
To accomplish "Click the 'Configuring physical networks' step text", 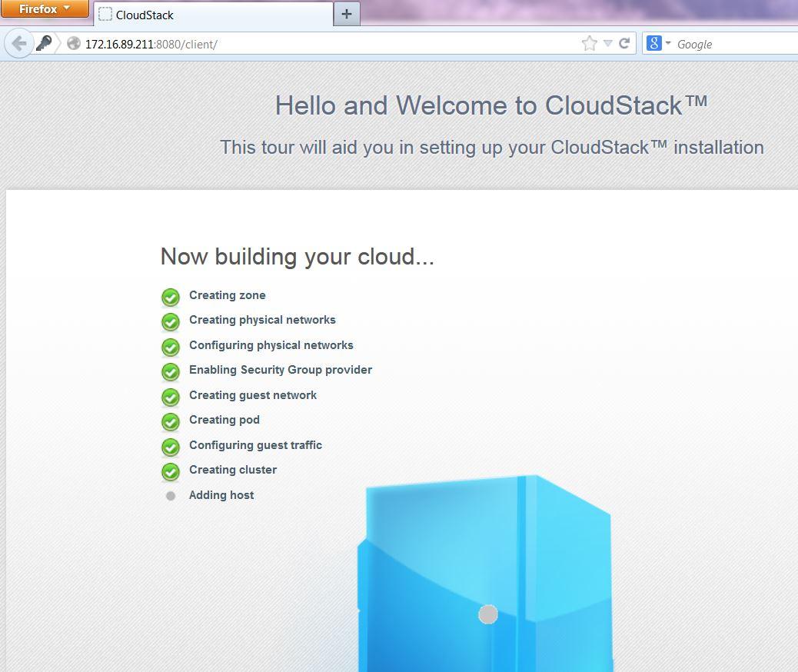I will tap(271, 345).
